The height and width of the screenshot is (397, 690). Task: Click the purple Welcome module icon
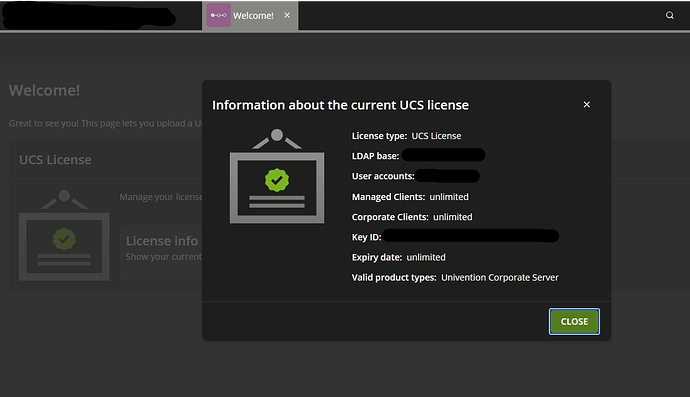tap(219, 15)
